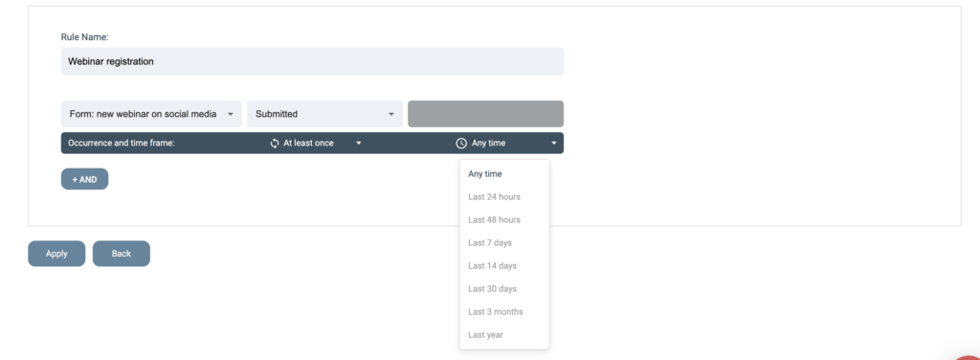
Task: Open the Submitted condition dropdown
Action: [325, 114]
